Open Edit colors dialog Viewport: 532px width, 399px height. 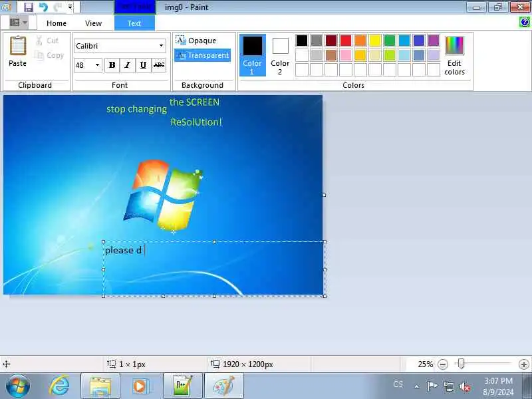(x=454, y=56)
